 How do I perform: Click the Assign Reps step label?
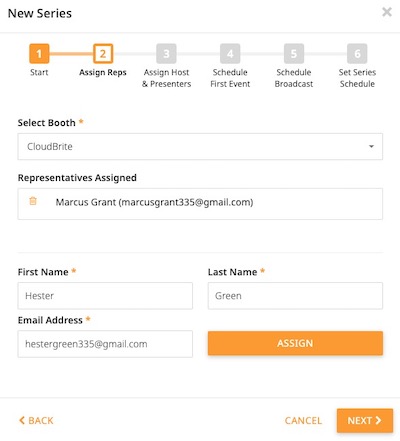(103, 73)
